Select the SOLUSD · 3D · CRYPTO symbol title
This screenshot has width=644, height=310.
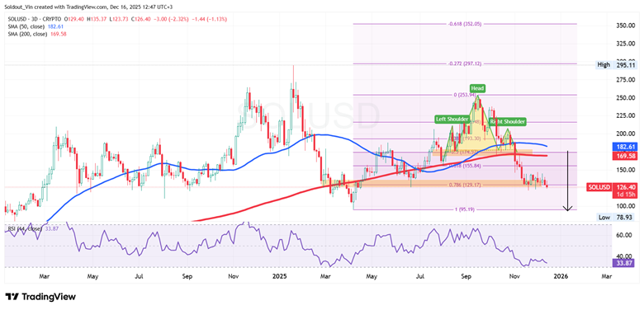pos(34,19)
